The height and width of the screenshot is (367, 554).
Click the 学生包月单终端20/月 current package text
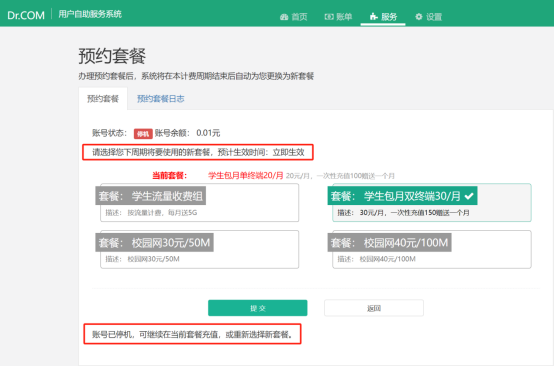point(246,176)
